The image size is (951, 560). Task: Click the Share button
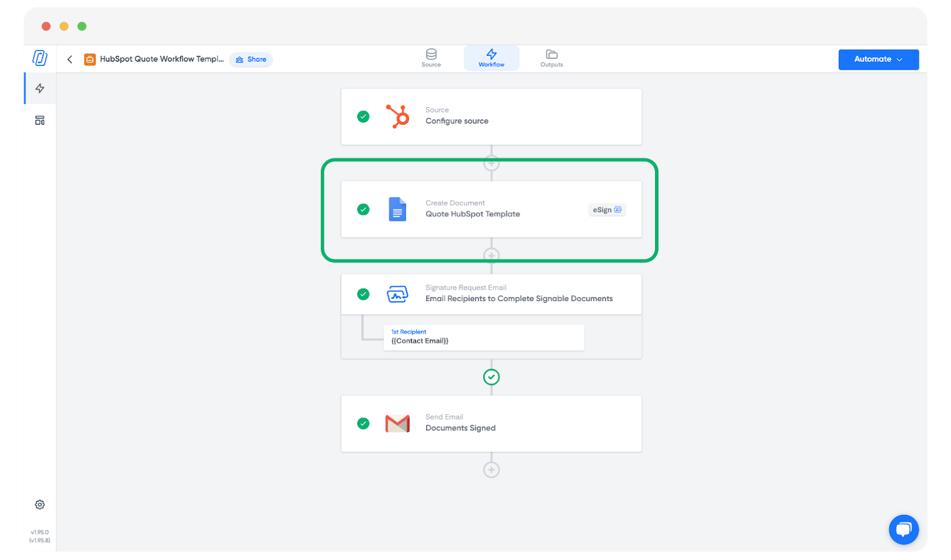251,59
